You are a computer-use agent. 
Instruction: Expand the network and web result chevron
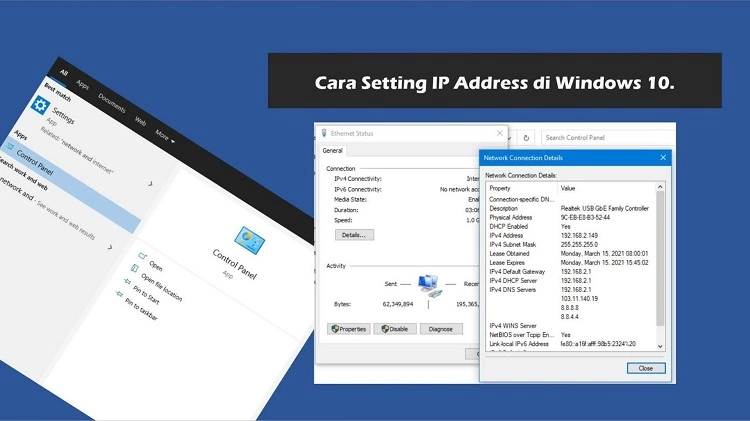click(x=110, y=247)
